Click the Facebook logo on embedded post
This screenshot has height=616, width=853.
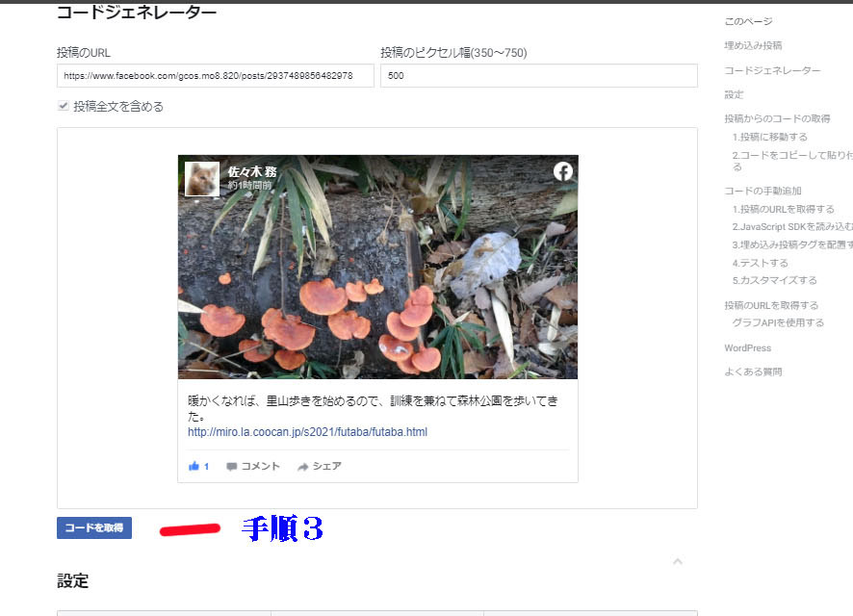pos(563,171)
